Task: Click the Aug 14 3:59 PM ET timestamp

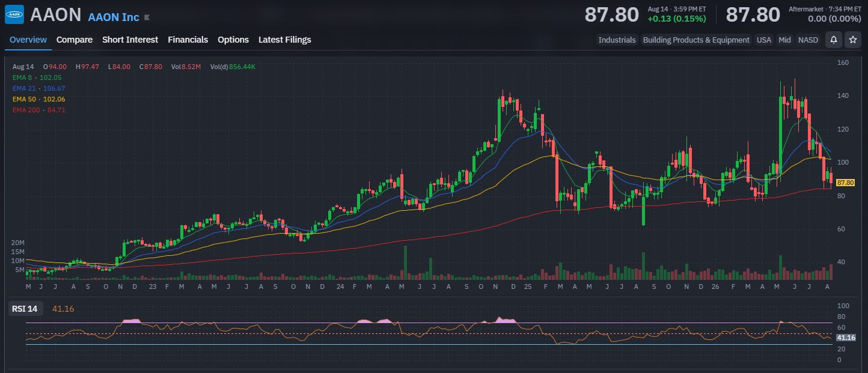Action: tap(677, 9)
